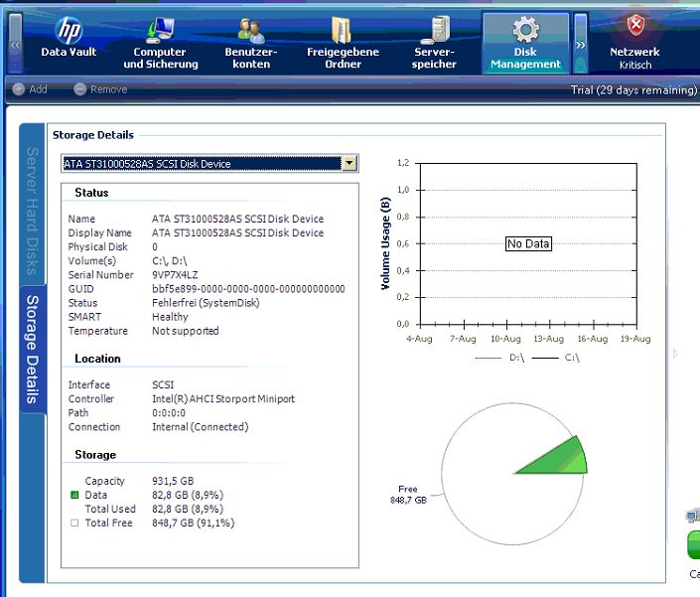Viewport: 700px width, 597px height.
Task: Open Computer und Sicherung section
Action: (x=160, y=43)
